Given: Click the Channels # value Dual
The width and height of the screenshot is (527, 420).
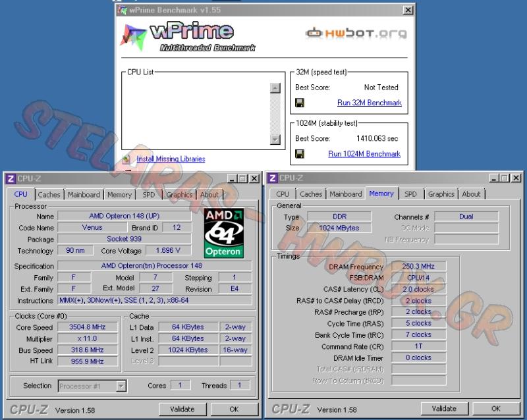Looking at the screenshot, I should tap(466, 217).
